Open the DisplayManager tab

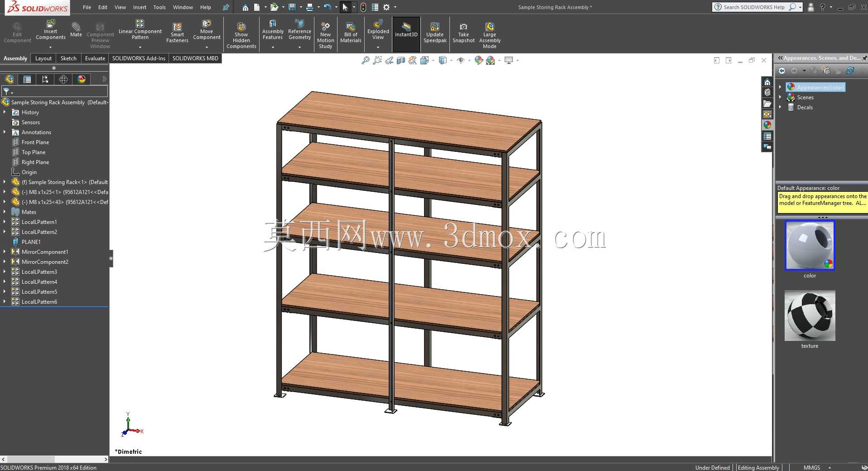pos(82,79)
